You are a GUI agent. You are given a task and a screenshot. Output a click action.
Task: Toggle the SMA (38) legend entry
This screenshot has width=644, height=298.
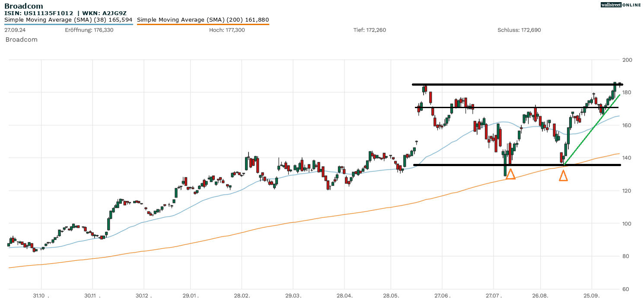tap(68, 20)
